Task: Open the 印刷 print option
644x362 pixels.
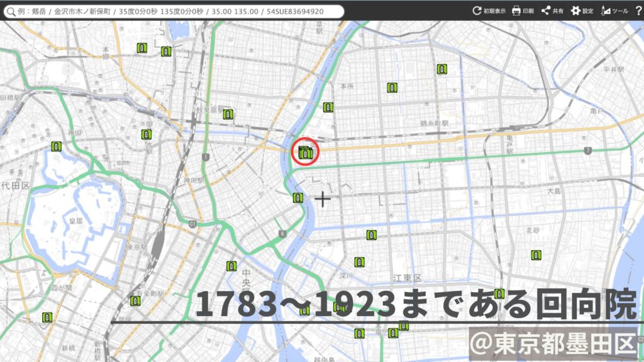Action: point(523,11)
